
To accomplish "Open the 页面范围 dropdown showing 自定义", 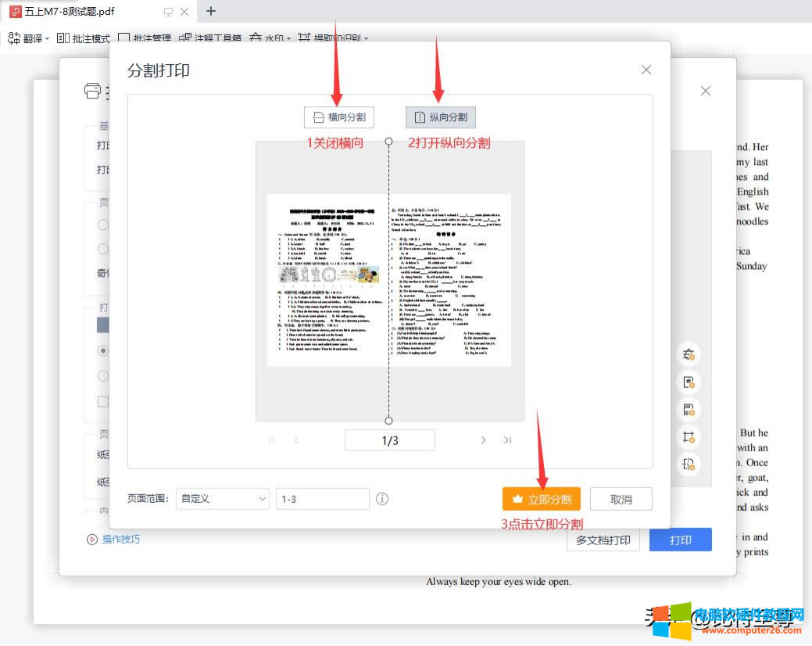I will point(223,499).
